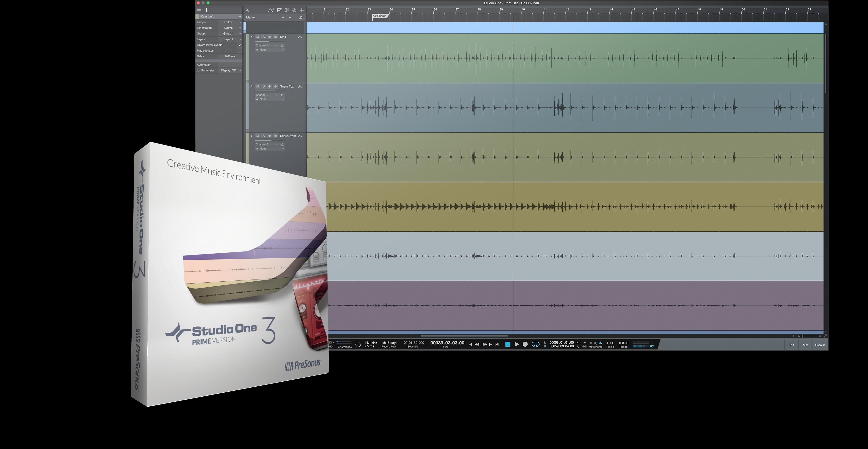The width and height of the screenshot is (868, 449).
Task: Record-arm the Snare Top track
Action: click(270, 87)
